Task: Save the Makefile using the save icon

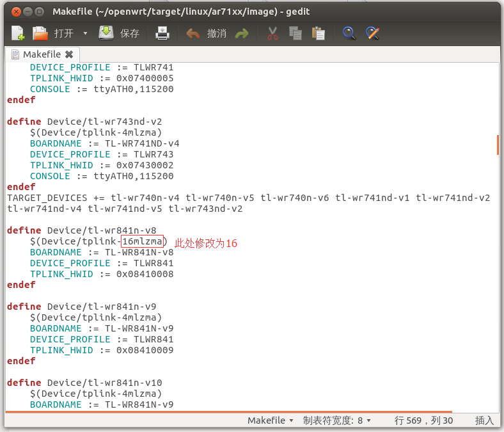Action: pyautogui.click(x=106, y=33)
